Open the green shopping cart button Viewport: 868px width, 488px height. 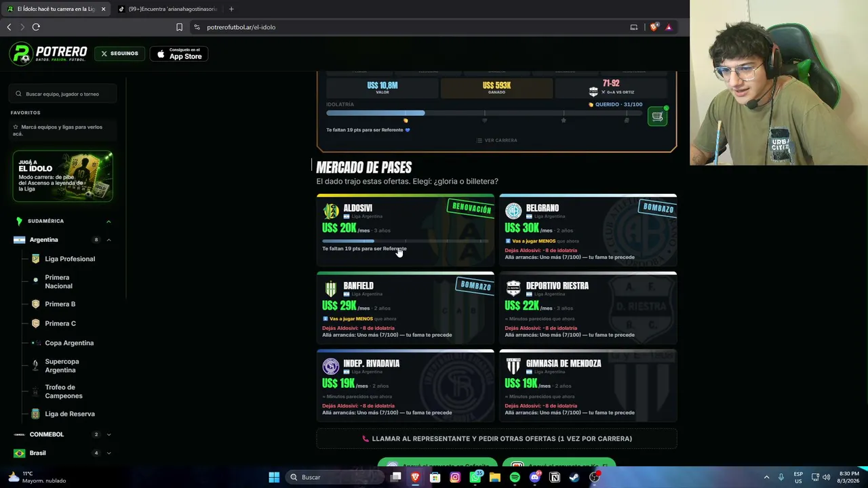point(657,117)
